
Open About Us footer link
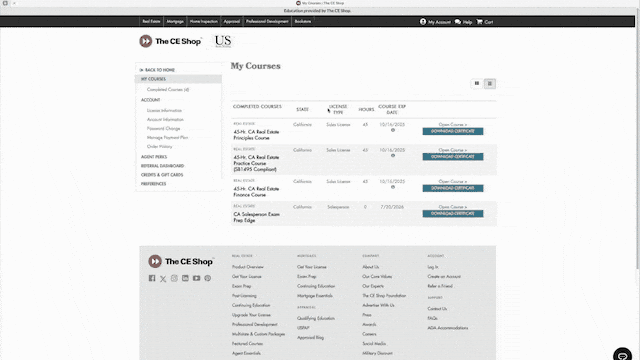[371, 267]
